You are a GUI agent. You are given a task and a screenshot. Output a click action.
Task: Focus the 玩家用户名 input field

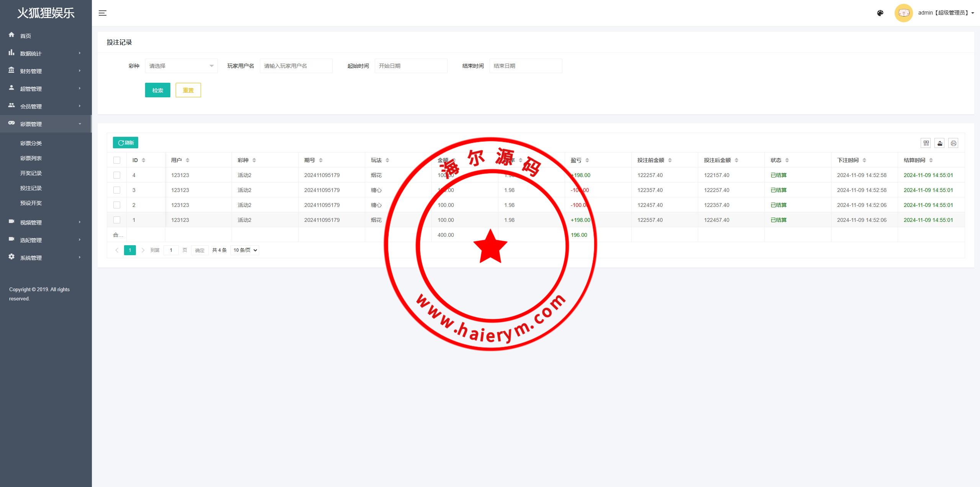pyautogui.click(x=296, y=66)
